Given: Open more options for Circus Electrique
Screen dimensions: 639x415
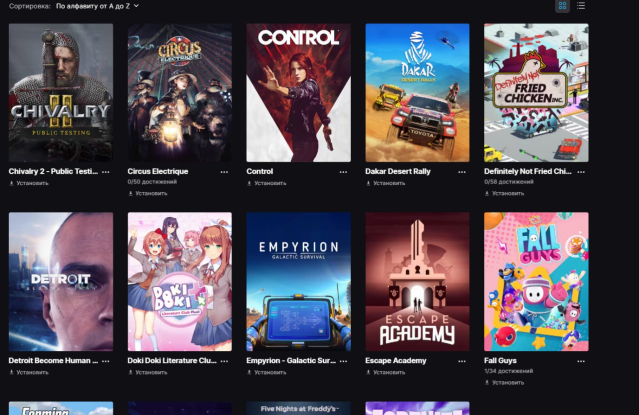Looking at the screenshot, I should point(224,172).
